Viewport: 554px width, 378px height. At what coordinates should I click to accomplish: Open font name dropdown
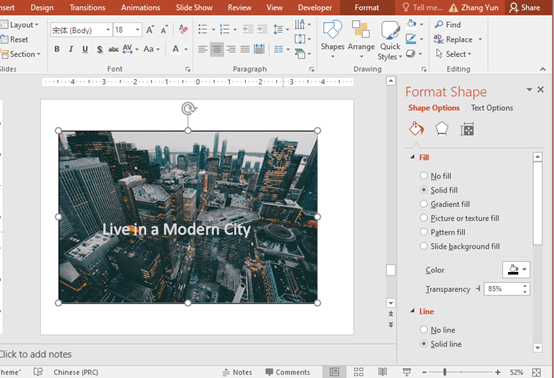coord(108,30)
